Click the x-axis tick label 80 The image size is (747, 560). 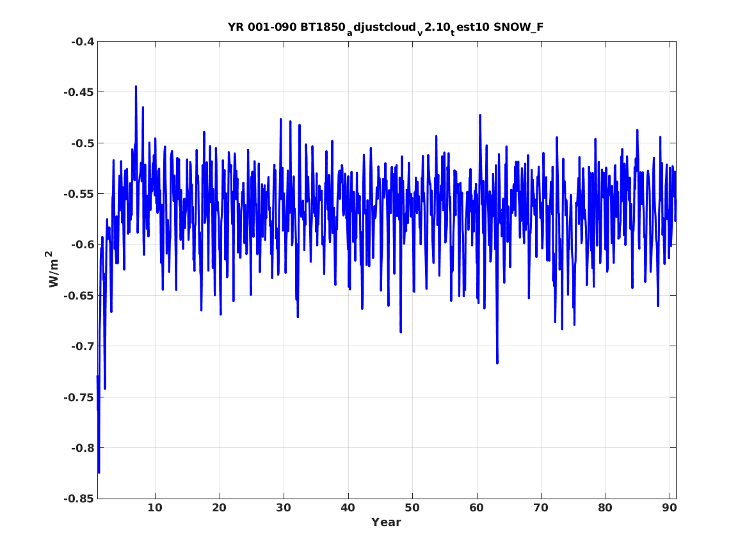[x=605, y=508]
